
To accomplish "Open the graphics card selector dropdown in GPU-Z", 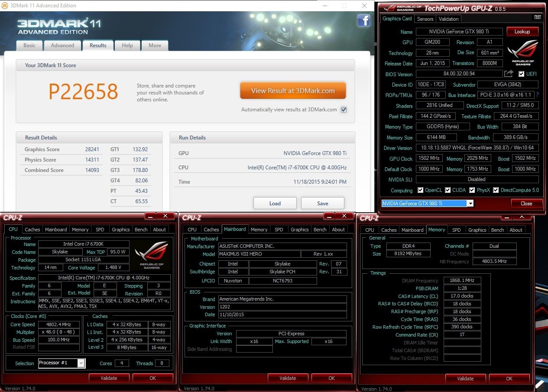I will pos(471,203).
